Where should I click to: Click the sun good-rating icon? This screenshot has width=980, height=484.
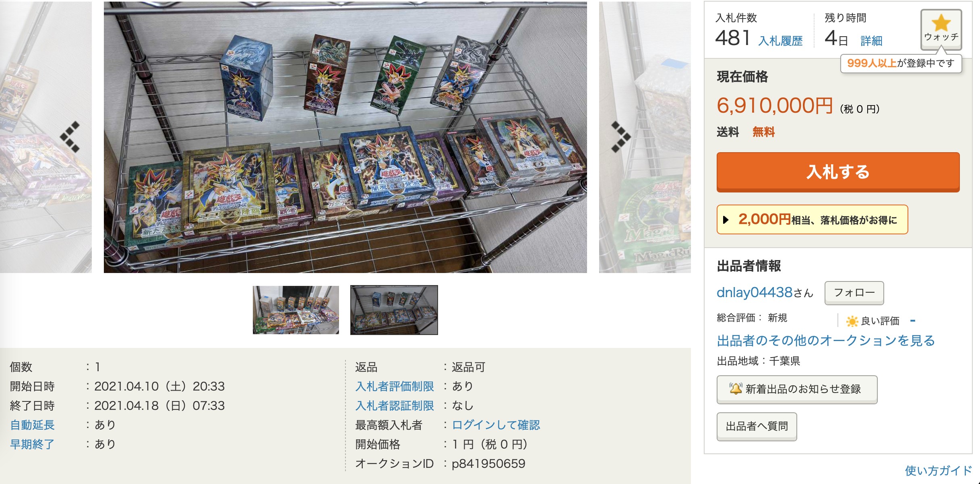pos(852,321)
